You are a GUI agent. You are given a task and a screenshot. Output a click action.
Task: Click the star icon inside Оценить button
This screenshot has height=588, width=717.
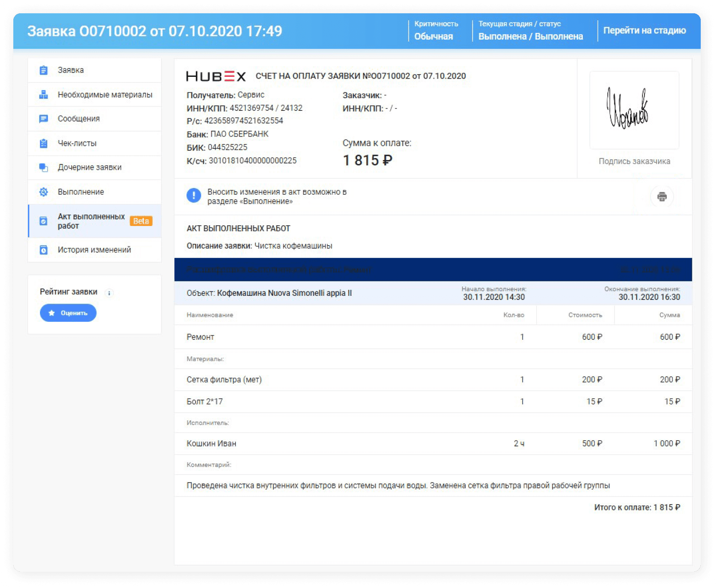click(52, 312)
